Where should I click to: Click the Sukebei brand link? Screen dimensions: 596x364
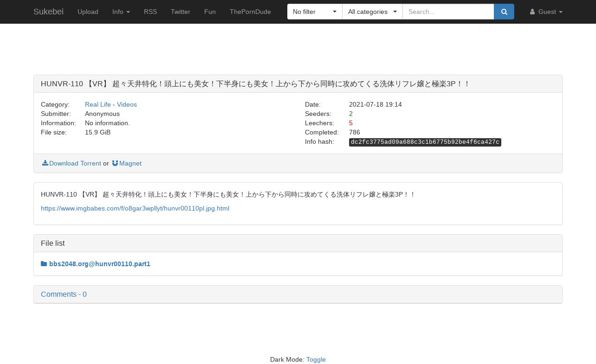pyautogui.click(x=48, y=12)
